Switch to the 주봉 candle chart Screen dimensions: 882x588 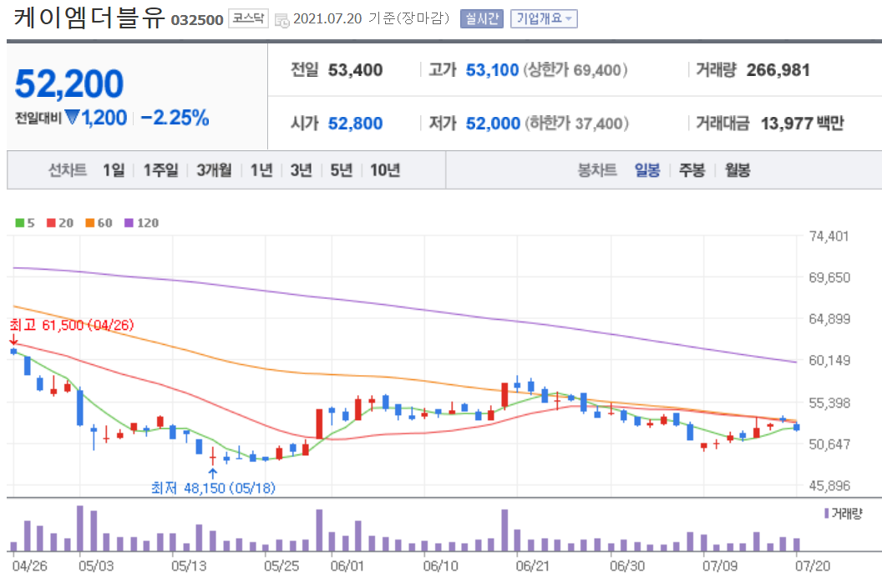692,170
